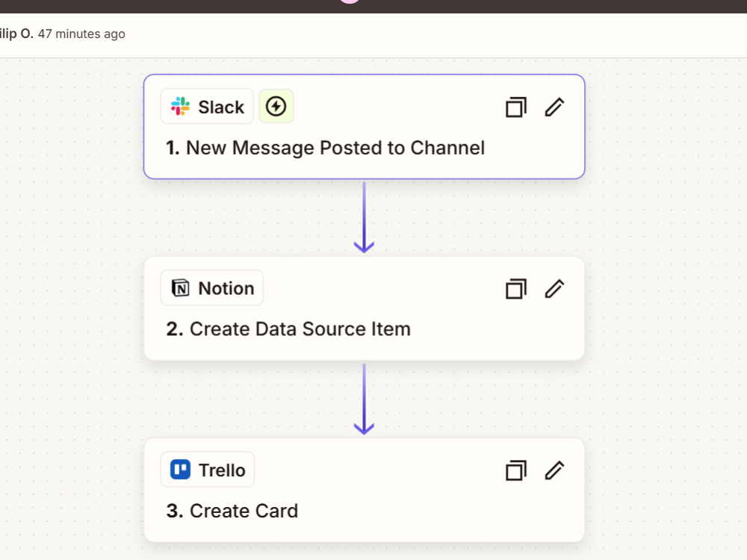Click the author name beside the timestamp

click(16, 34)
